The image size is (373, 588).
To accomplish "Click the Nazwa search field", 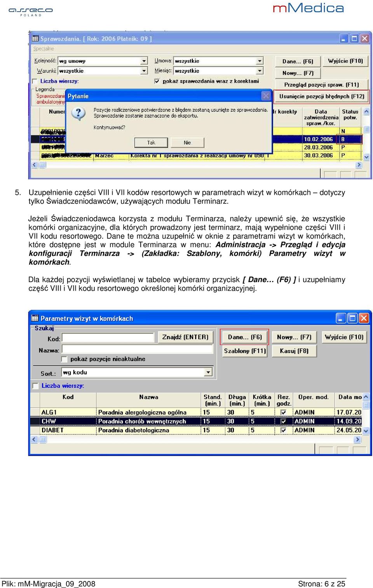I will click(138, 349).
